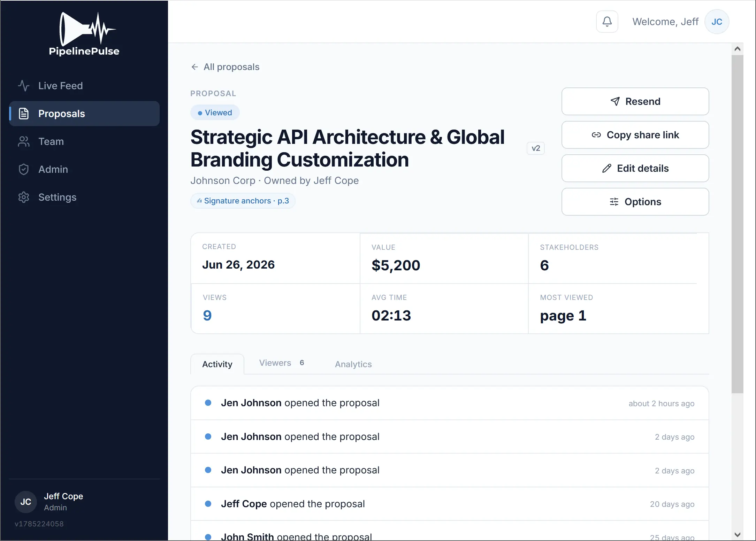The width and height of the screenshot is (756, 541).
Task: Click the Johnson Corp owner subtitle
Action: click(x=274, y=180)
